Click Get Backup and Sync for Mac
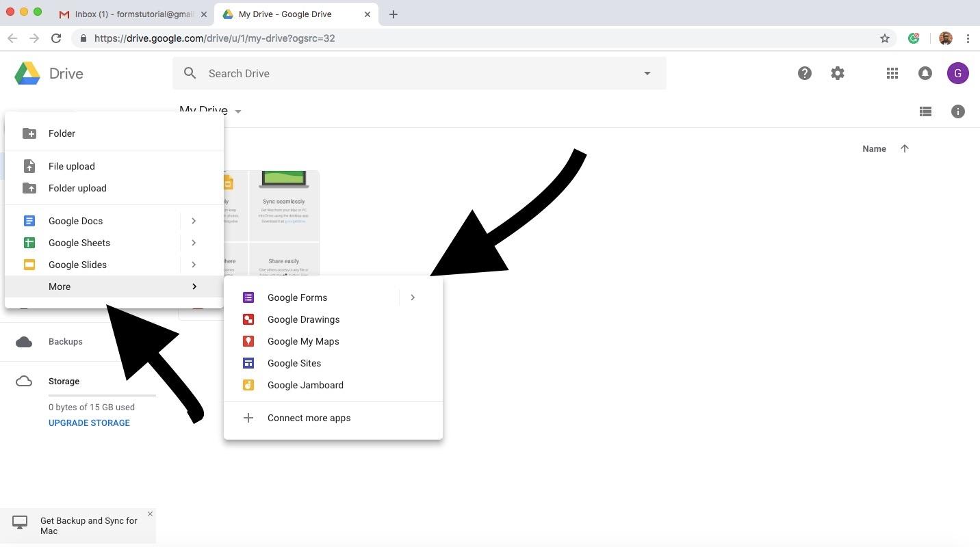Screen dimensions: 980x547 pyautogui.click(x=89, y=526)
